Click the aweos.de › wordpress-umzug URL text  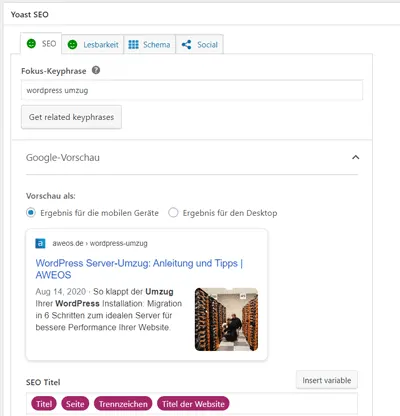(x=100, y=243)
